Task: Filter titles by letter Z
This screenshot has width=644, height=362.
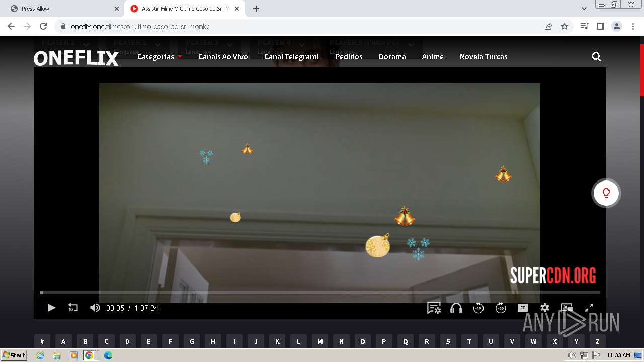Action: coord(598,341)
